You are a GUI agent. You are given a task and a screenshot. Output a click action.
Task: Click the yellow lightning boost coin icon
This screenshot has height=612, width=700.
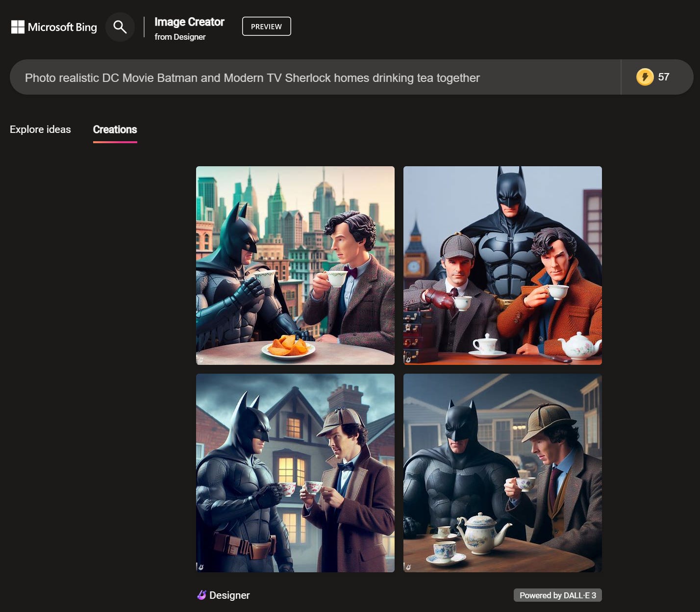coord(645,77)
